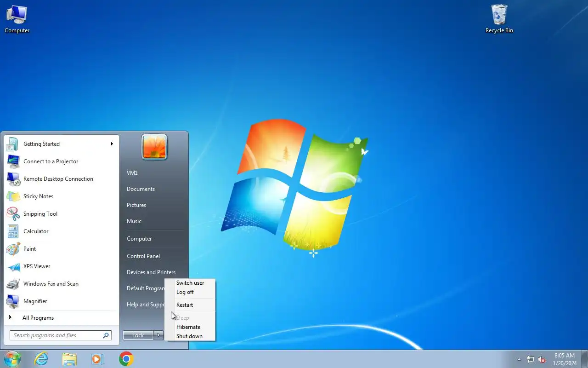The width and height of the screenshot is (588, 368).
Task: Choose Hibernate from the power menu
Action: (x=190, y=327)
